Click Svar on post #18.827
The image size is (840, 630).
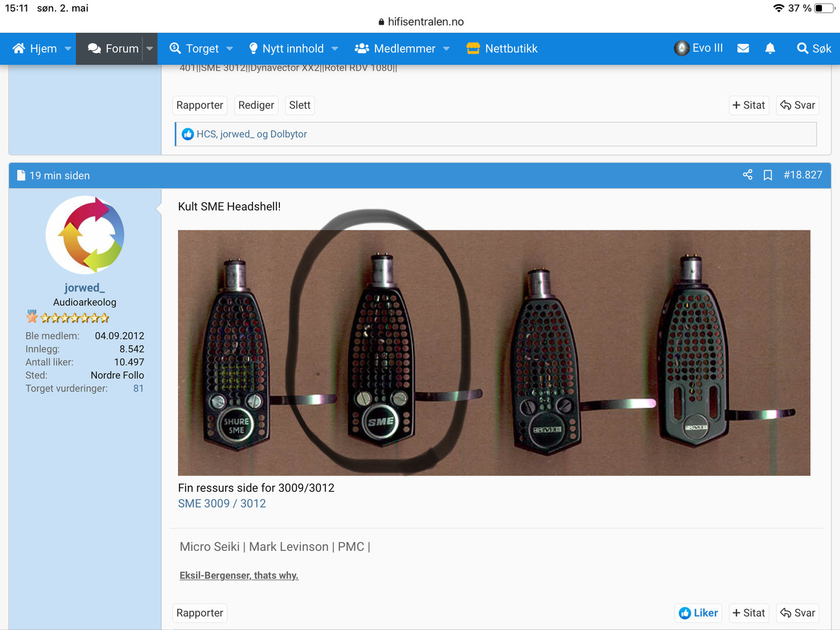tap(797, 613)
